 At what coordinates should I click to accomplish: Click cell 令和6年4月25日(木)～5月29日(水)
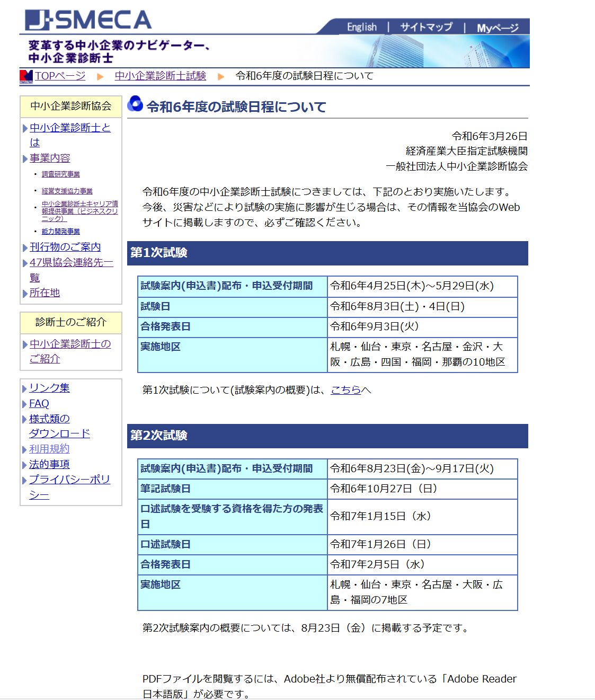tap(422, 286)
